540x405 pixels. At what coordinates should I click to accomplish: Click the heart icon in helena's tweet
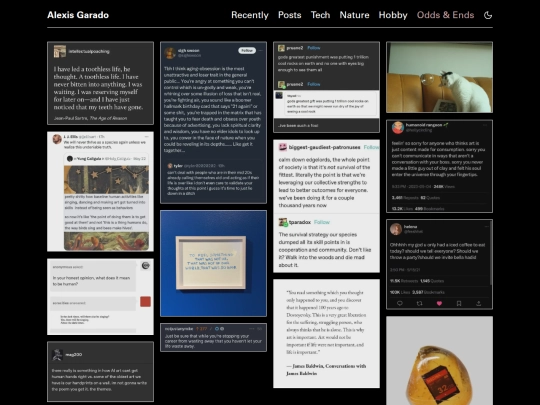439,303
